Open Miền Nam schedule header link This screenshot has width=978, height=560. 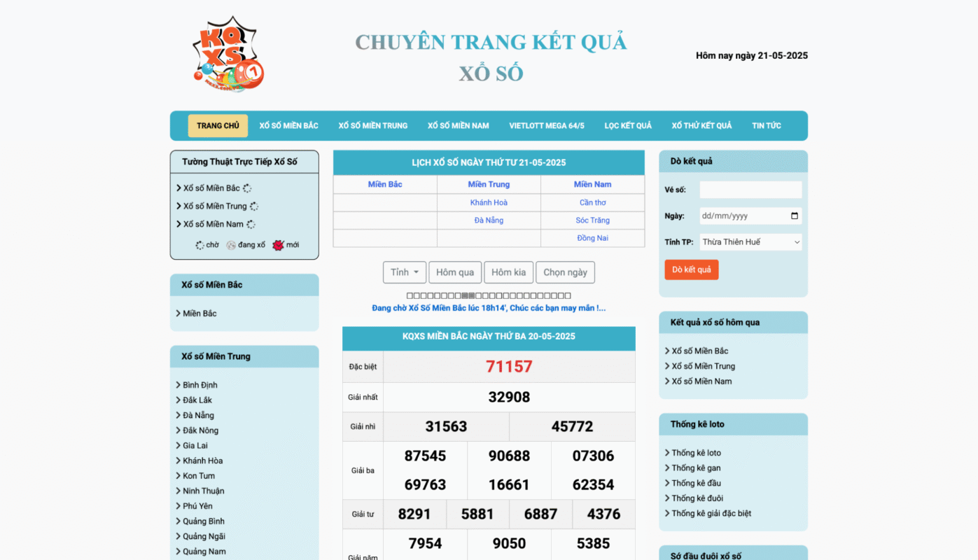tap(592, 185)
